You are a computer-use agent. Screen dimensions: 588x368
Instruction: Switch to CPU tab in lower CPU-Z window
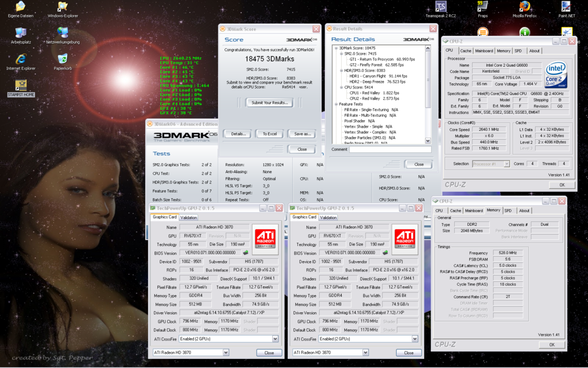click(439, 210)
